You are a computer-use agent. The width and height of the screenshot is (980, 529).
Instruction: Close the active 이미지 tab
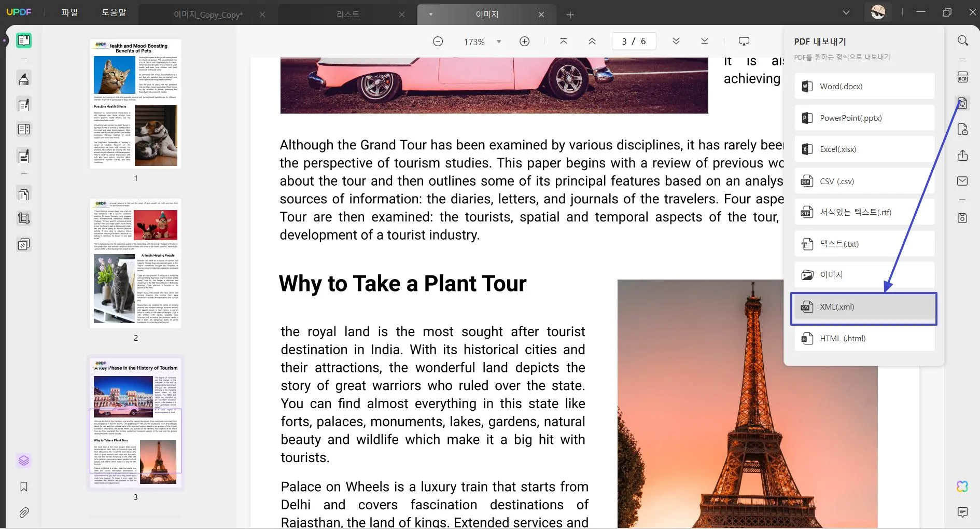[541, 15]
